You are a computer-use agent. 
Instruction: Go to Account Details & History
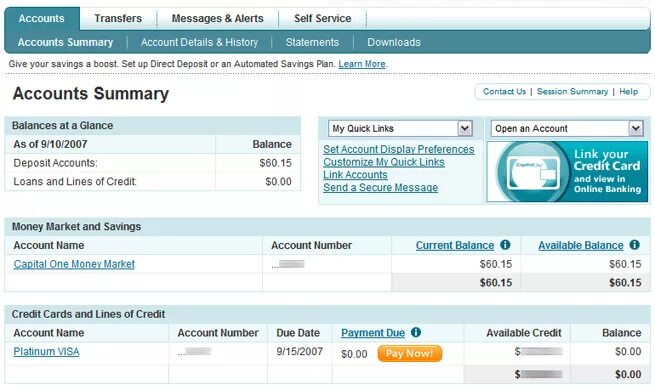199,42
